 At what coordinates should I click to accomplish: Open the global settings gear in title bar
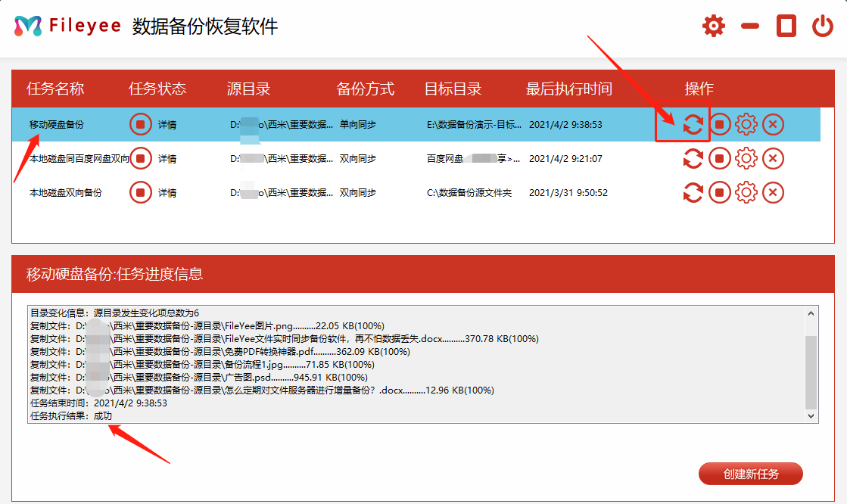point(713,26)
